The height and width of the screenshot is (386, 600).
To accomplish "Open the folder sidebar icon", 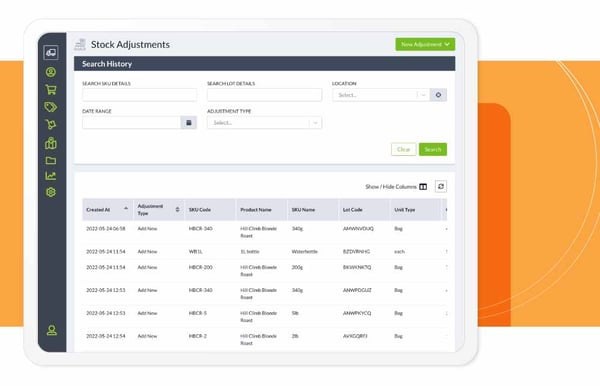I will (51, 160).
